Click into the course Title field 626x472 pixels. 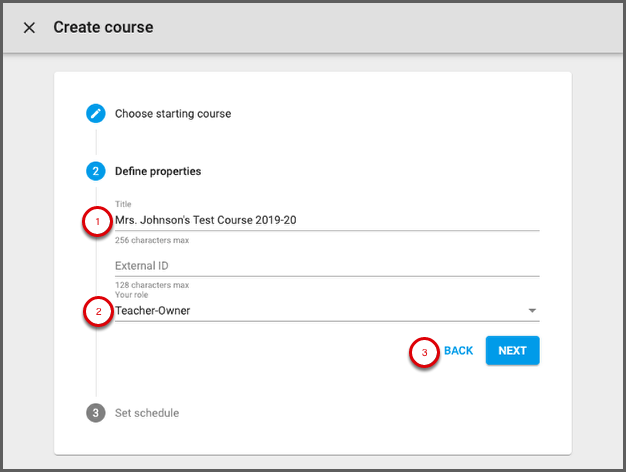click(327, 220)
